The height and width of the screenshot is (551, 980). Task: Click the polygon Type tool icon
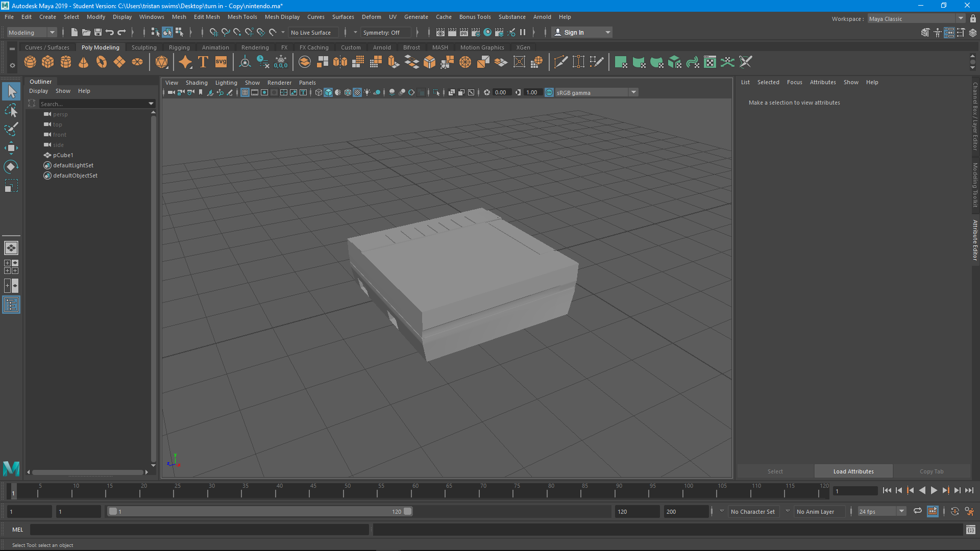(203, 62)
